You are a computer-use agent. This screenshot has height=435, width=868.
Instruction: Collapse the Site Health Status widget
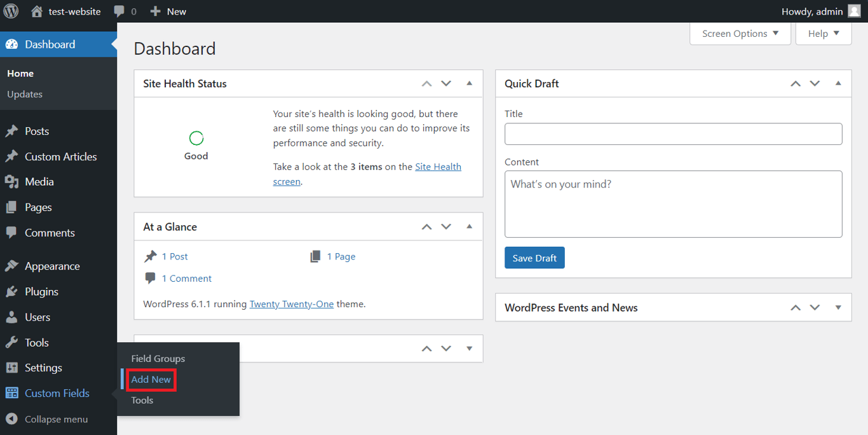(x=469, y=83)
